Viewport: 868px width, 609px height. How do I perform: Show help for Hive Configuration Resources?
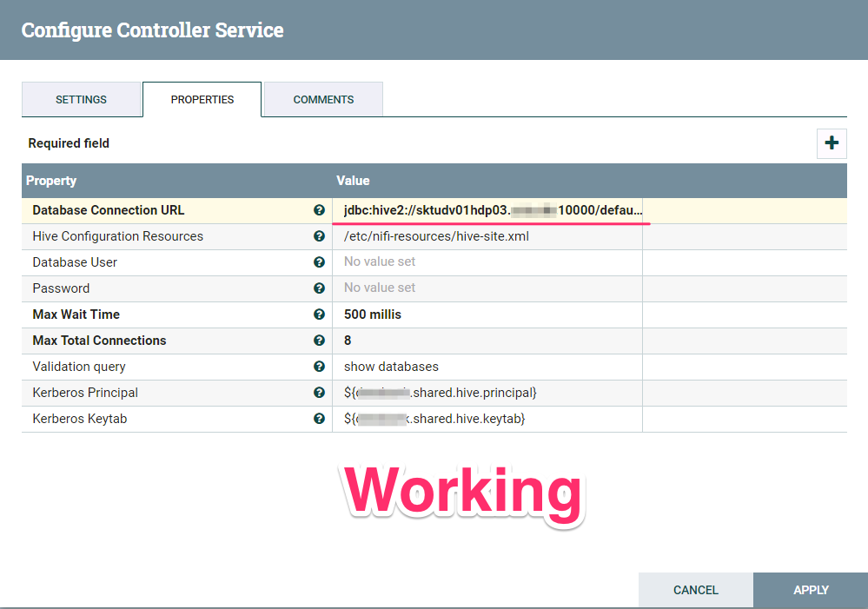point(319,235)
